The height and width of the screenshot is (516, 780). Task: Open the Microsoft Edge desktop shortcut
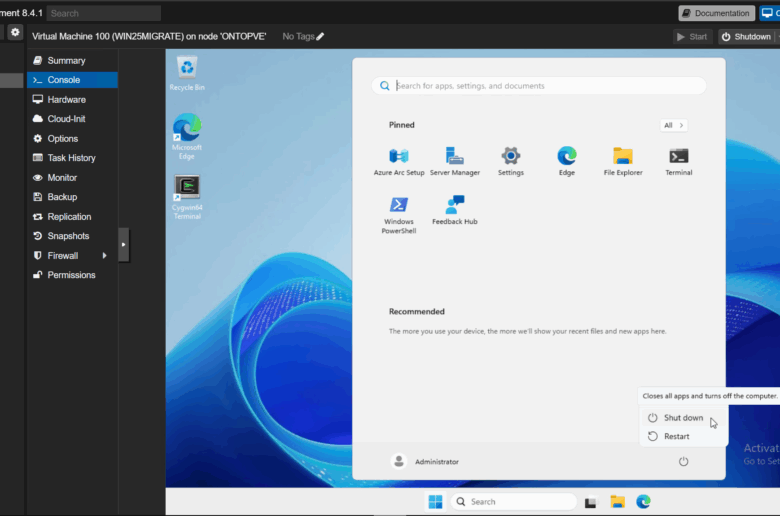pyautogui.click(x=187, y=136)
